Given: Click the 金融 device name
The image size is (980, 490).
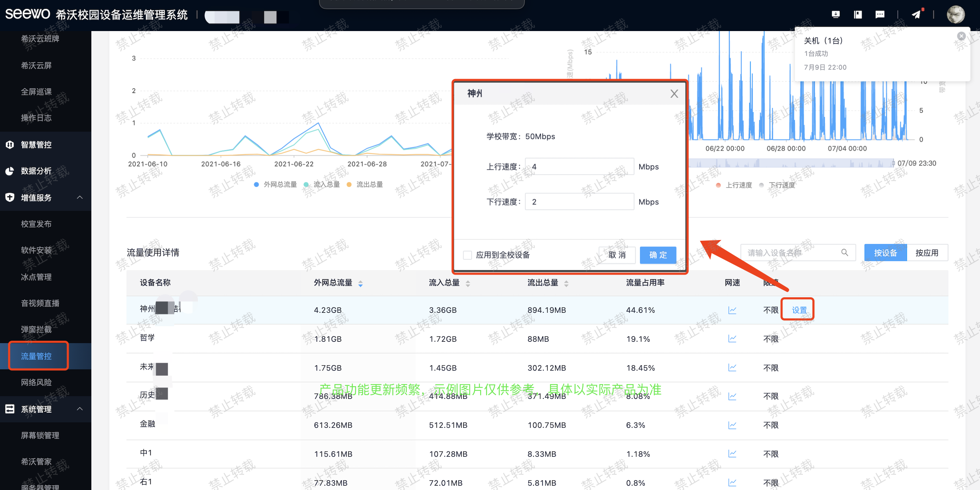Looking at the screenshot, I should pos(147,424).
